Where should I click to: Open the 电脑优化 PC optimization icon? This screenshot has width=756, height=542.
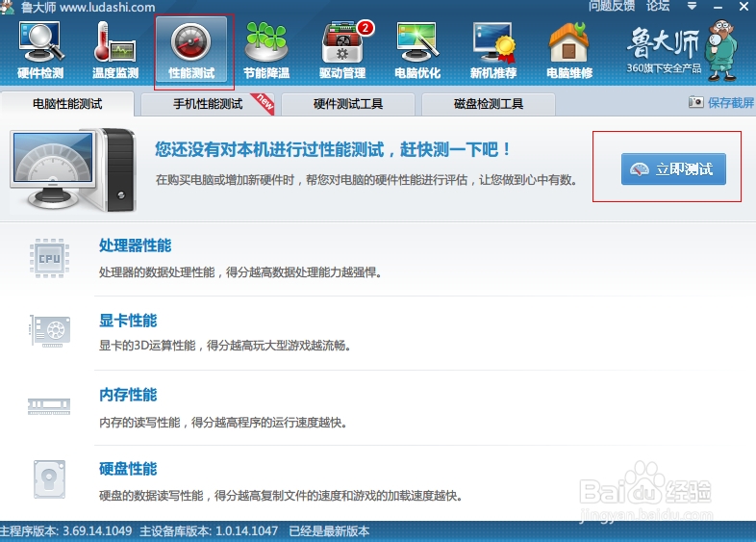417,51
